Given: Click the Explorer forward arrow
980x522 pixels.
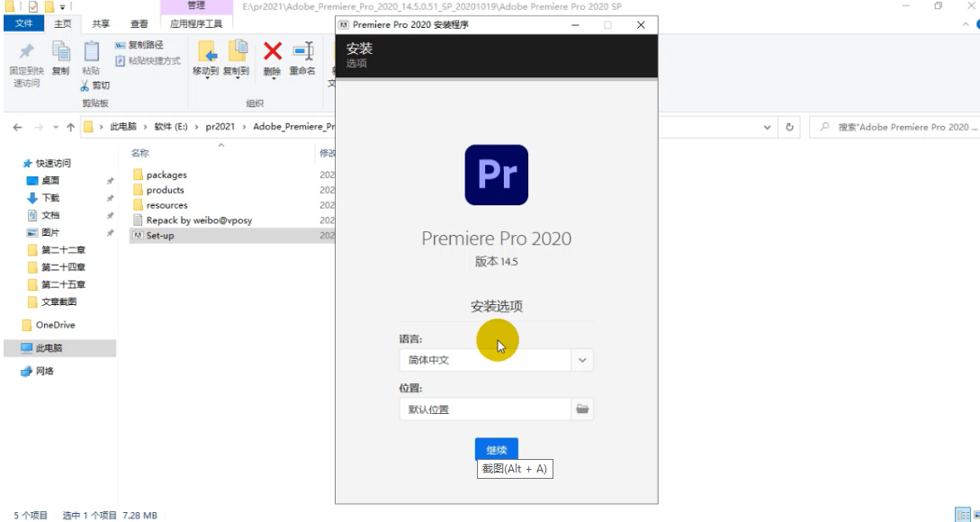Looking at the screenshot, I should click(39, 127).
